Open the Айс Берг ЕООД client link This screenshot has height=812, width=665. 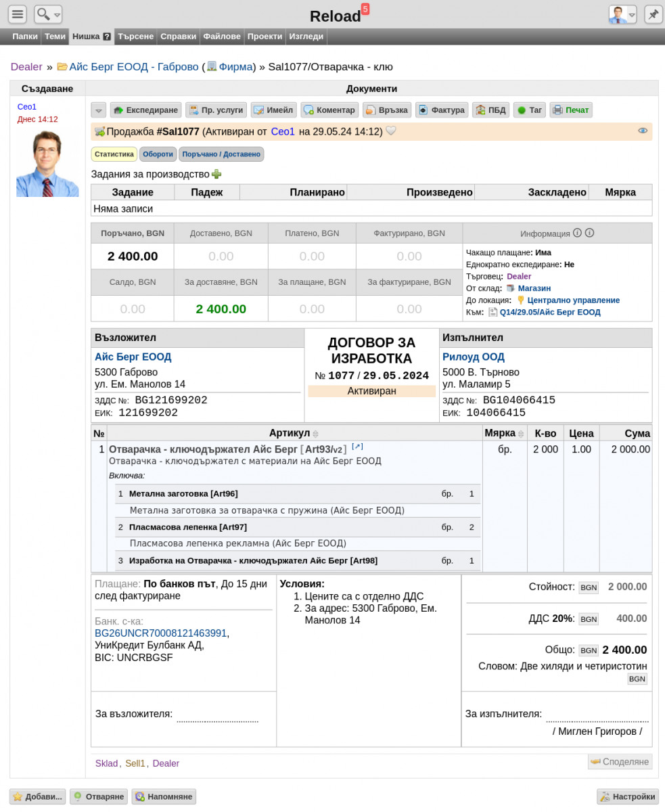pos(133,357)
